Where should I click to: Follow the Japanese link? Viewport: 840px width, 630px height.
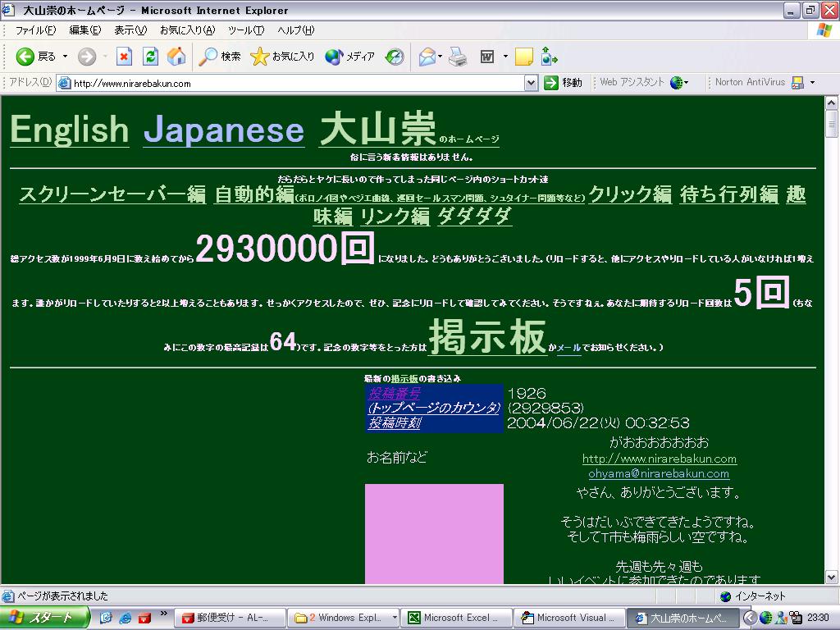(224, 130)
